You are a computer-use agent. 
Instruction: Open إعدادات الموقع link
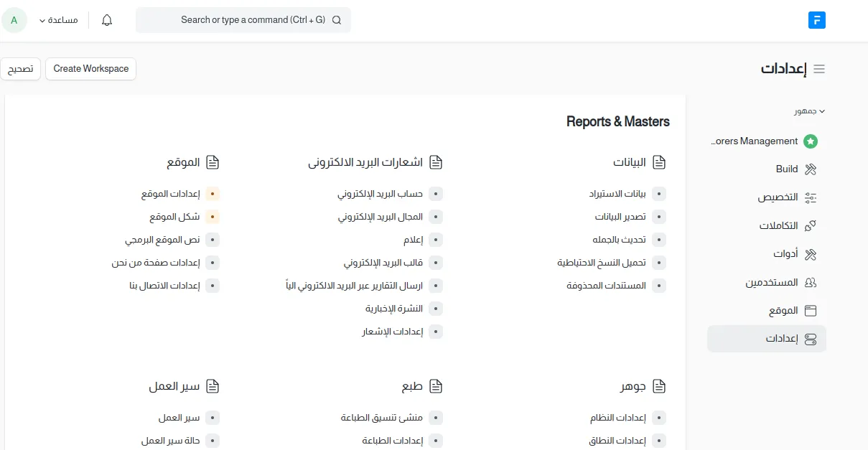coord(170,194)
